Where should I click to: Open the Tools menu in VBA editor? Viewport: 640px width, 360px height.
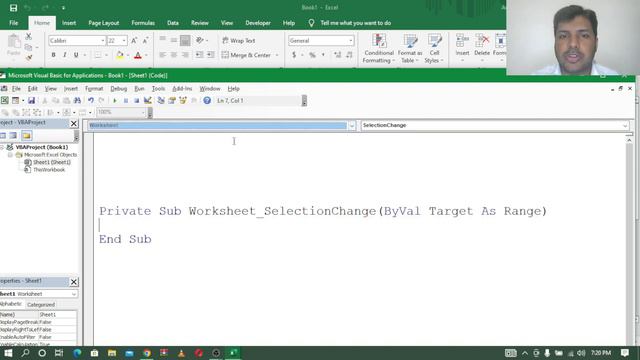point(158,89)
